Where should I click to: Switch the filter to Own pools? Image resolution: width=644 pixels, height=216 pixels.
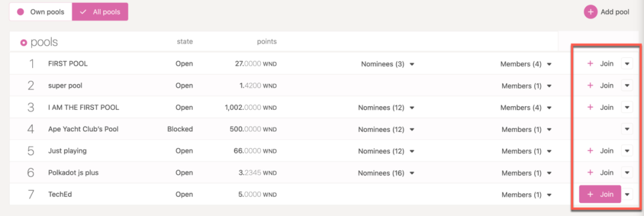[41, 12]
